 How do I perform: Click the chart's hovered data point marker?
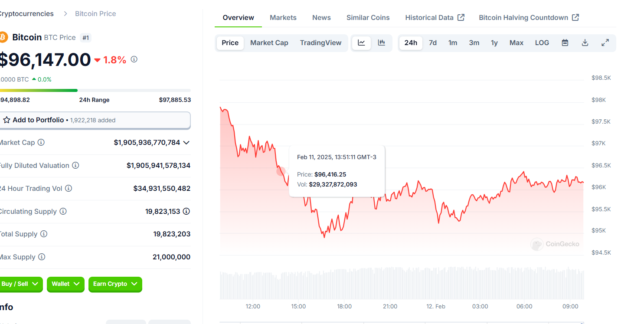point(281,171)
